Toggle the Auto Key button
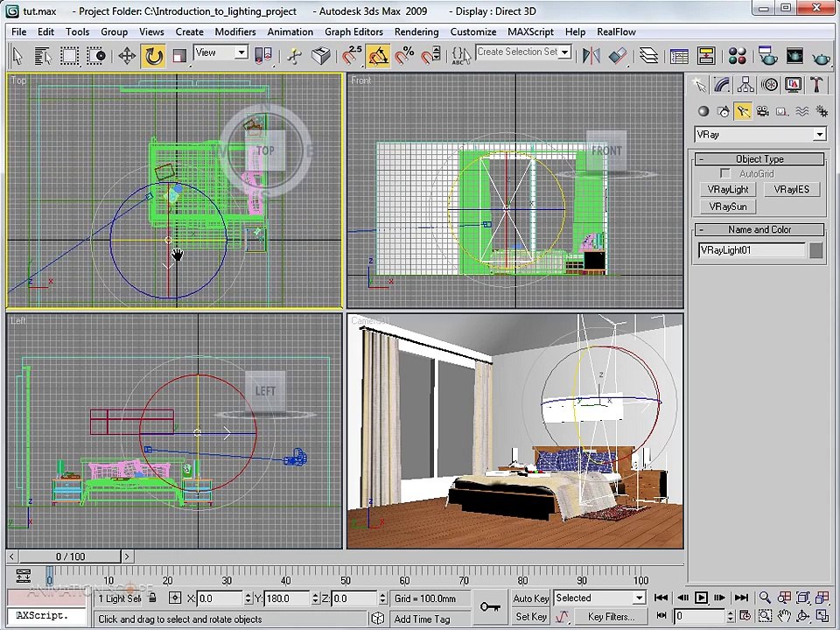This screenshot has height=630, width=840. click(x=530, y=598)
